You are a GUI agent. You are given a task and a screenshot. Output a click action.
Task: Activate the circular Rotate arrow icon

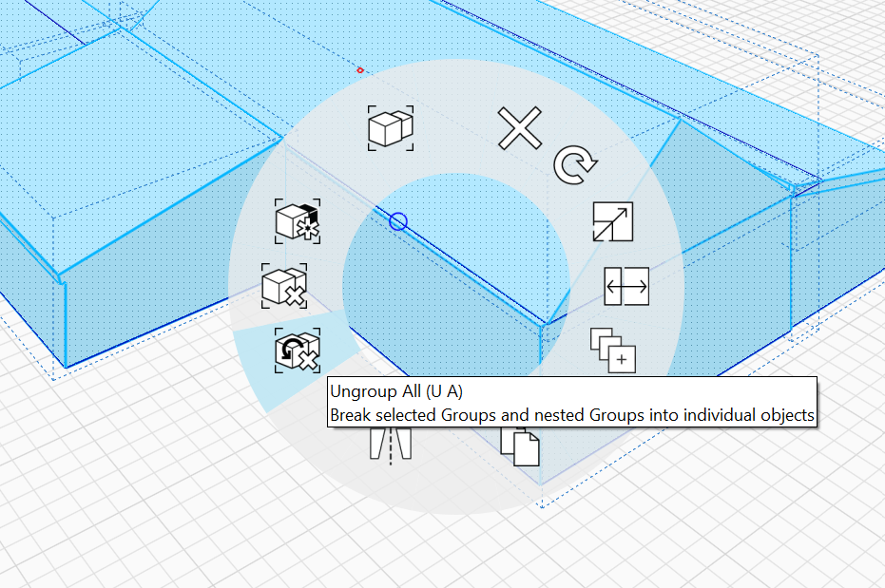[576, 166]
